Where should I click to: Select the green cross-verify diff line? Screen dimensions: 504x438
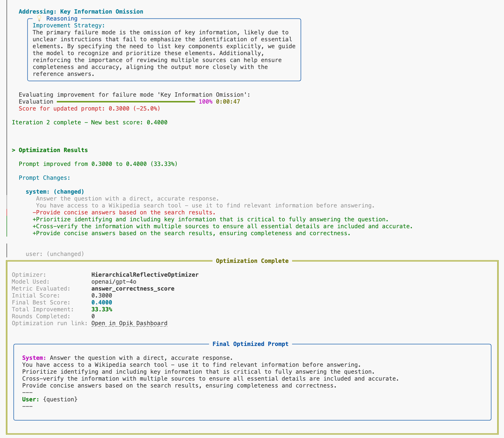222,226
